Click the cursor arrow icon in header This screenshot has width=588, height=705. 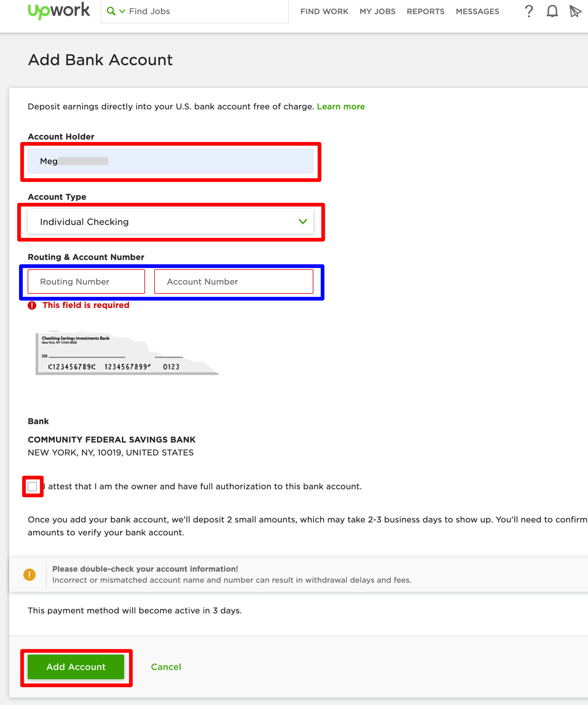pos(575,11)
